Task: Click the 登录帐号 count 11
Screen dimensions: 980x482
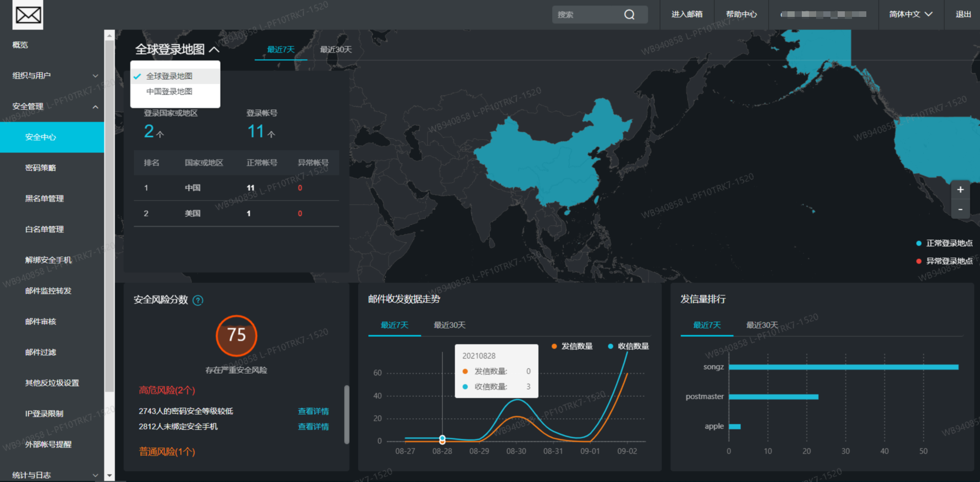Action: [x=255, y=132]
